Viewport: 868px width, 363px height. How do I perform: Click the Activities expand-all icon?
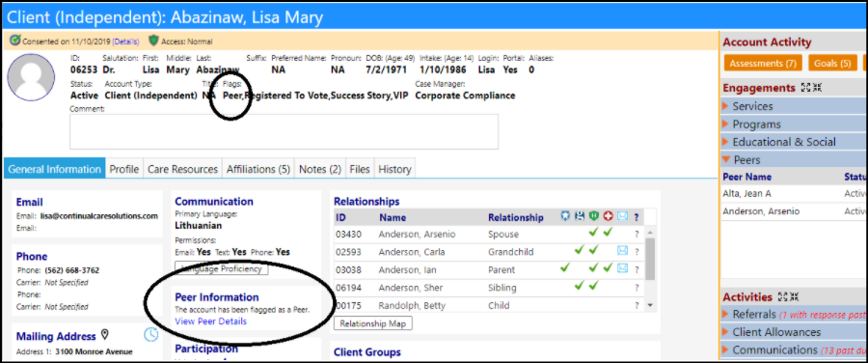click(782, 297)
